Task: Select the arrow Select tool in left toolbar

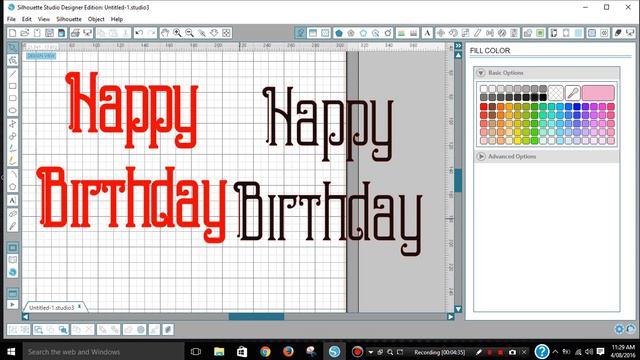Action: (x=13, y=48)
